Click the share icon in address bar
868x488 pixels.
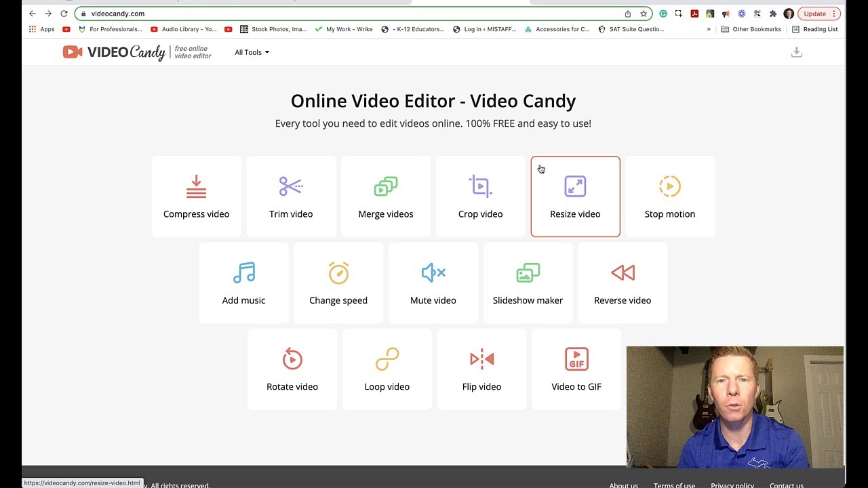pos(628,14)
